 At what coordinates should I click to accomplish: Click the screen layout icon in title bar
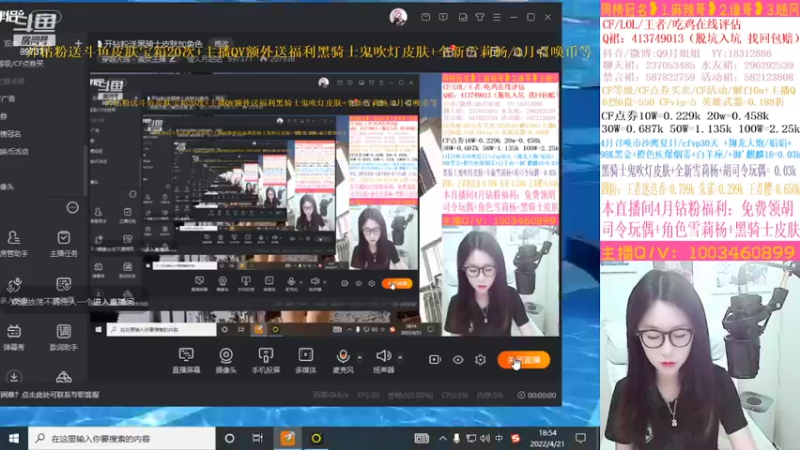[x=463, y=17]
